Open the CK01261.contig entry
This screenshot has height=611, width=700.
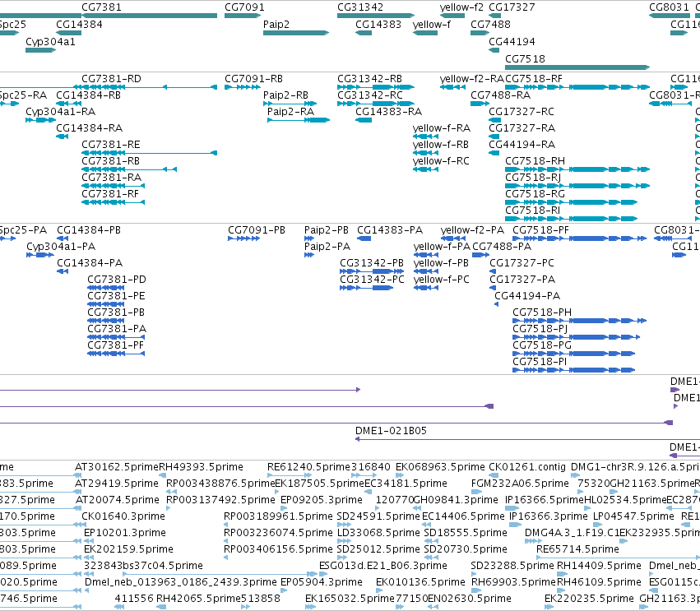coord(527,467)
